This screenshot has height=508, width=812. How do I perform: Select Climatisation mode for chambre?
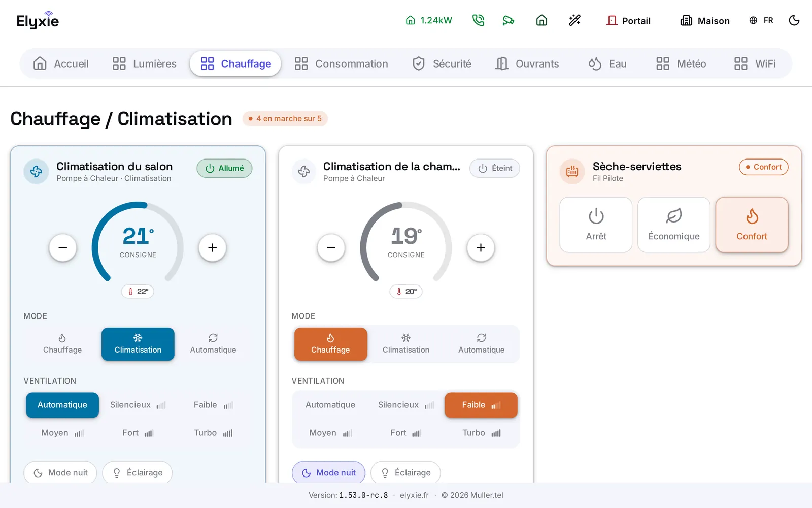pyautogui.click(x=406, y=344)
